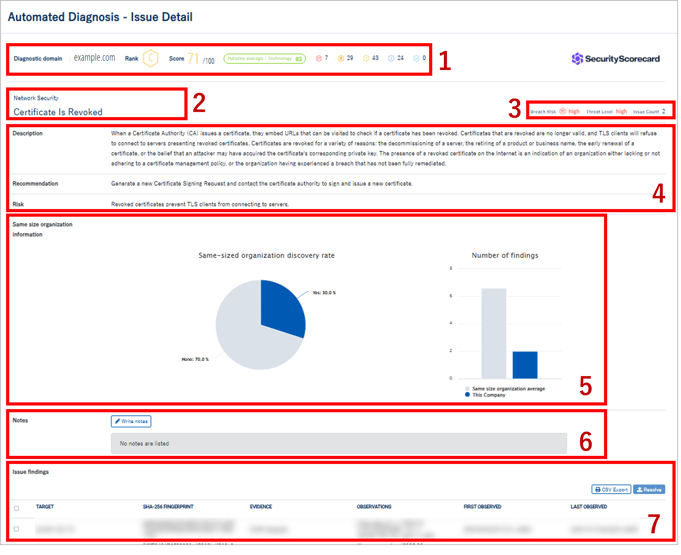Click the rank C hexagon badge
This screenshot has height=555, width=681.
tap(151, 59)
